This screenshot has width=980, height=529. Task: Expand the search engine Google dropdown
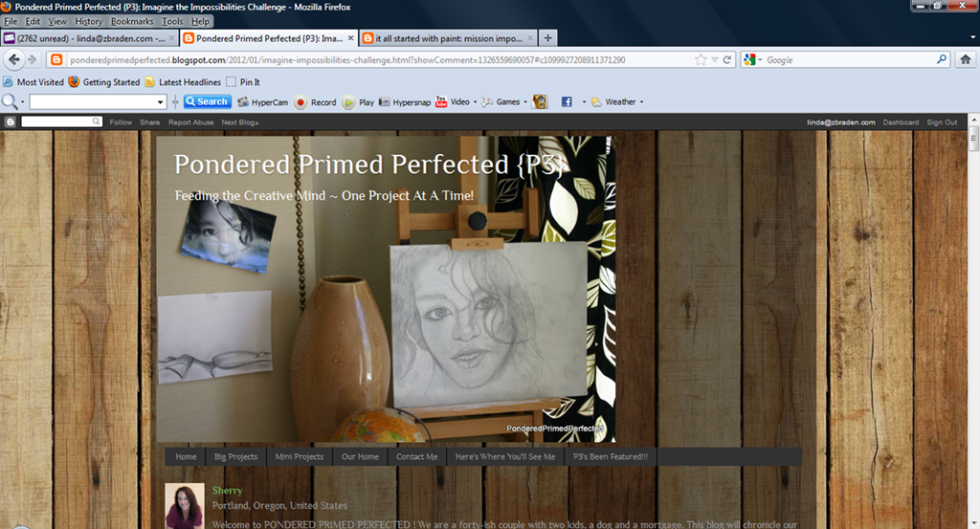pos(760,60)
